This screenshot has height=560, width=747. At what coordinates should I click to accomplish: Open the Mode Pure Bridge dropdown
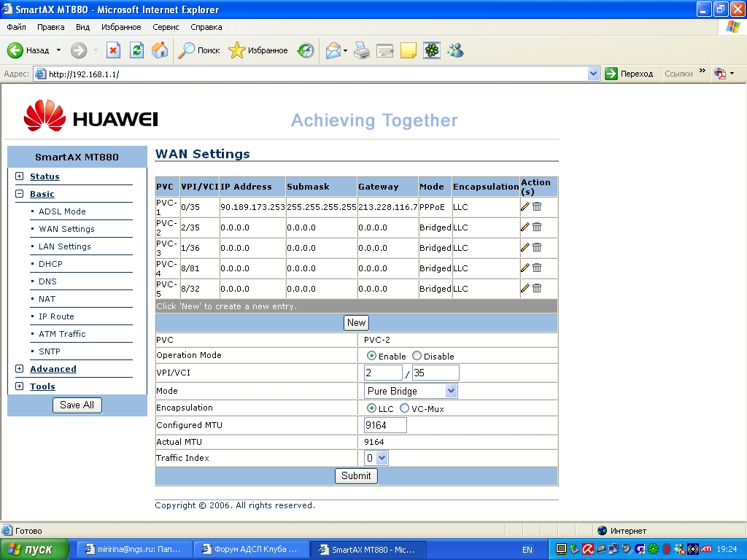coord(411,391)
